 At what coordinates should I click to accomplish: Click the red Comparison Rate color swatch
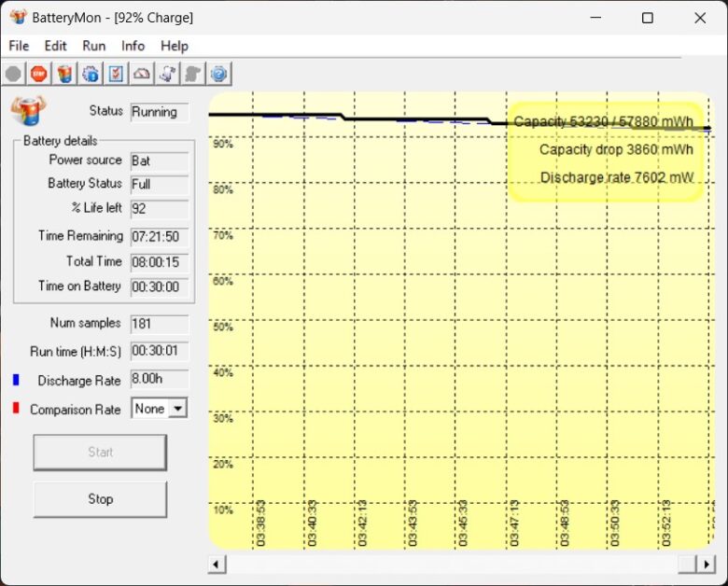(16, 408)
